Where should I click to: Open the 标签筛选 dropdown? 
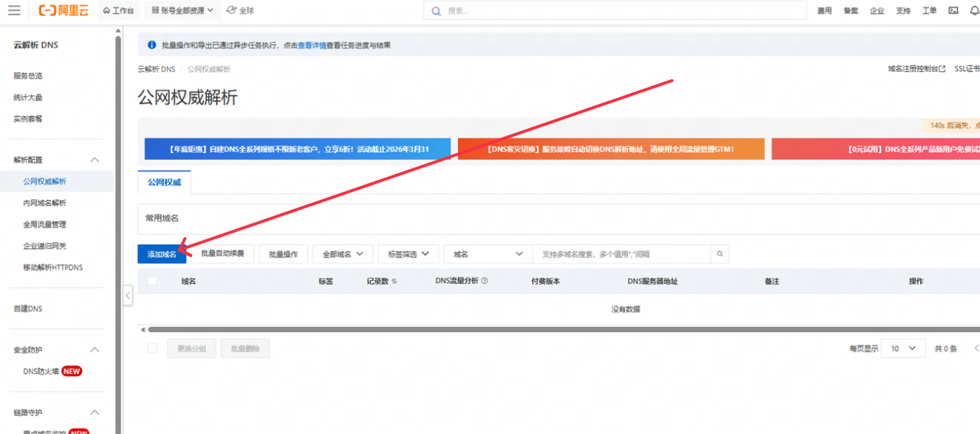pos(408,254)
